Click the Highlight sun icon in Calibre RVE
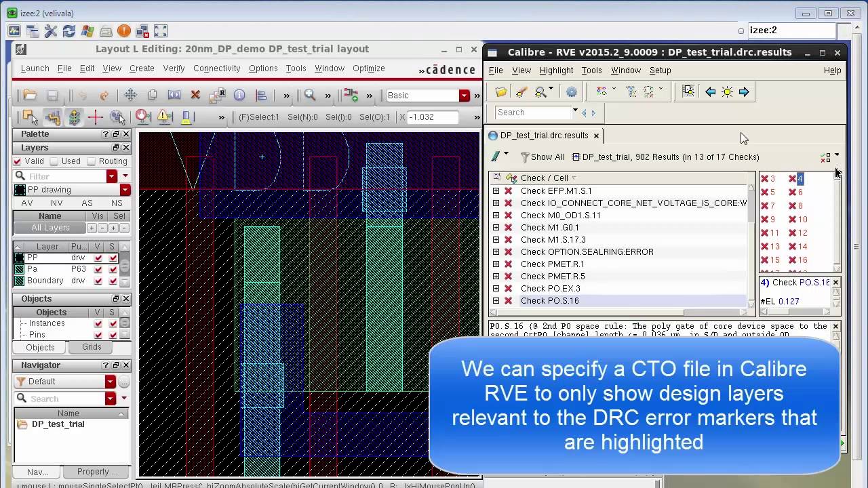The height and width of the screenshot is (488, 868). (727, 91)
